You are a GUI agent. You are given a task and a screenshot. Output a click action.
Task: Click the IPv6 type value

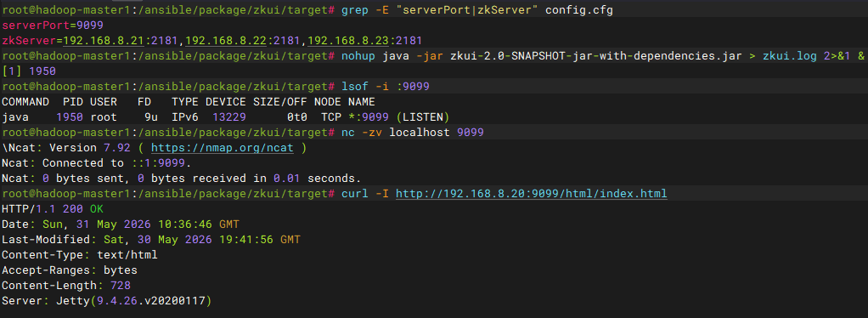[185, 117]
